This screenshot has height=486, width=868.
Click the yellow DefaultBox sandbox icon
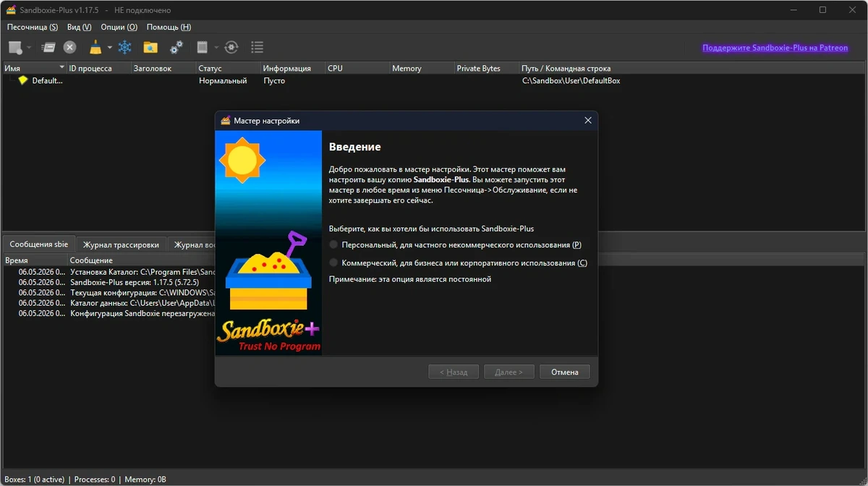[23, 81]
